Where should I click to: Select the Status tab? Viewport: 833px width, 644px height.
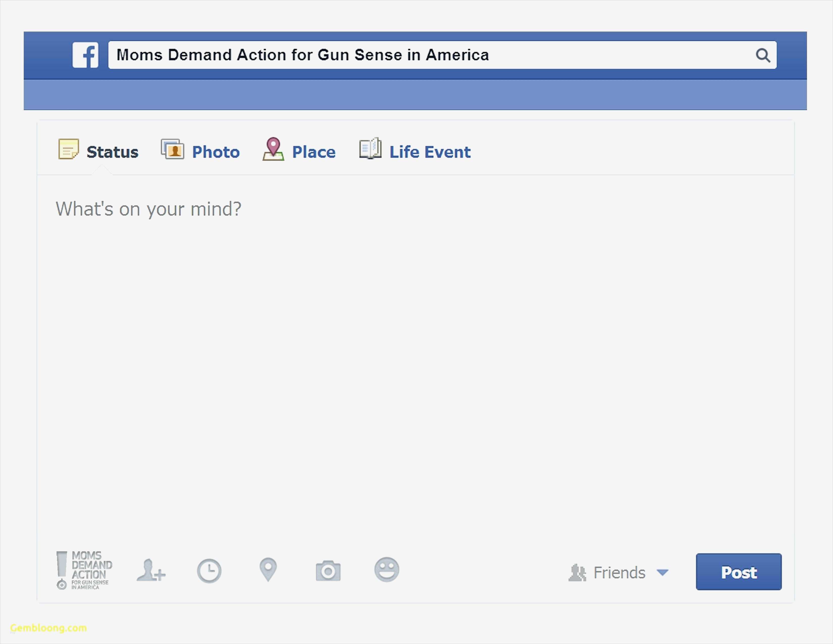pyautogui.click(x=112, y=152)
